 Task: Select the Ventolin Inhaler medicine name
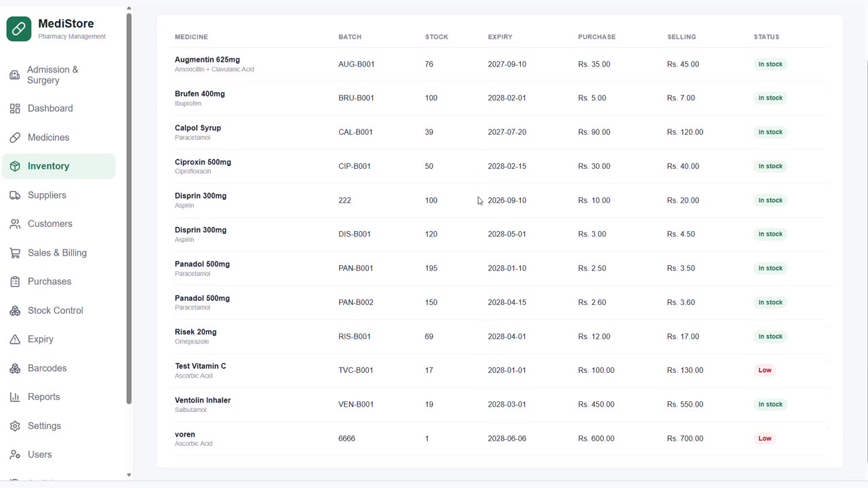(203, 401)
